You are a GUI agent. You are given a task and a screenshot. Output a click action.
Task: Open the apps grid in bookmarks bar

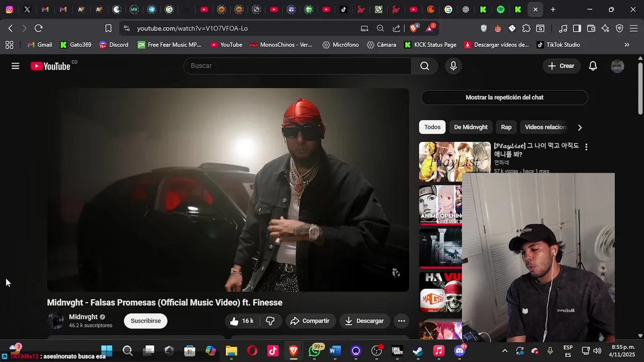(9, 45)
